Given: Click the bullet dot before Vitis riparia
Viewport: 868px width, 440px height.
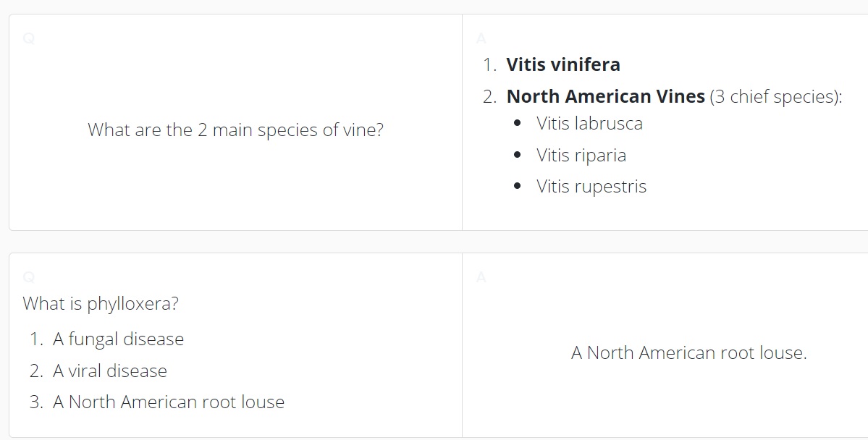Looking at the screenshot, I should click(518, 155).
